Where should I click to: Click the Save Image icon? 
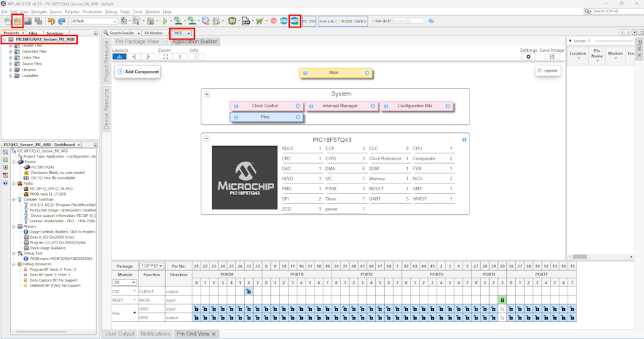(552, 57)
